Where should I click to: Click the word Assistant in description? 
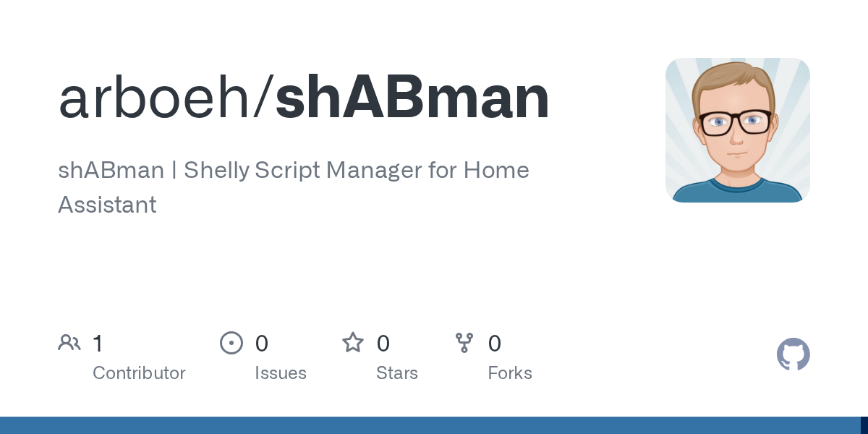pyautogui.click(x=107, y=205)
